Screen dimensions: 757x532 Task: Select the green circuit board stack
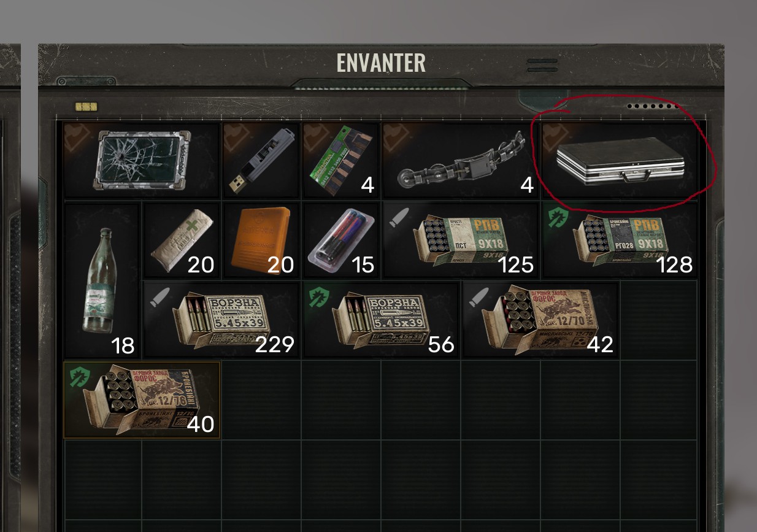pyautogui.click(x=341, y=160)
